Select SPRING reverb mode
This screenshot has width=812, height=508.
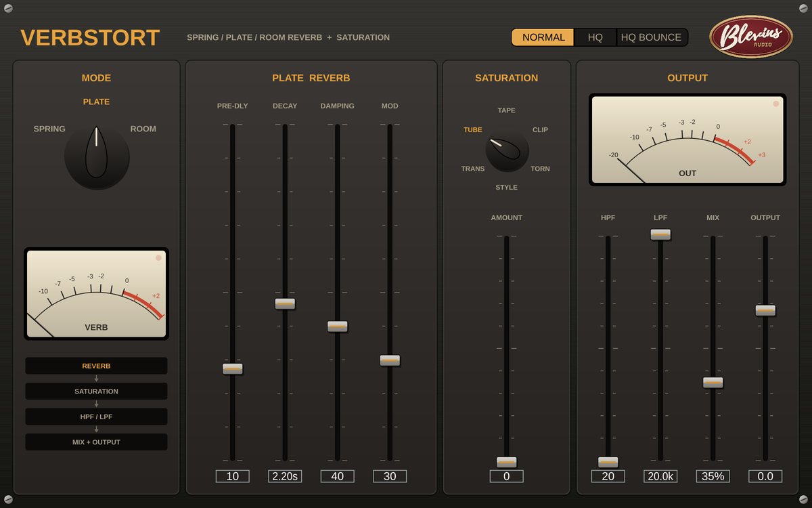(x=49, y=129)
